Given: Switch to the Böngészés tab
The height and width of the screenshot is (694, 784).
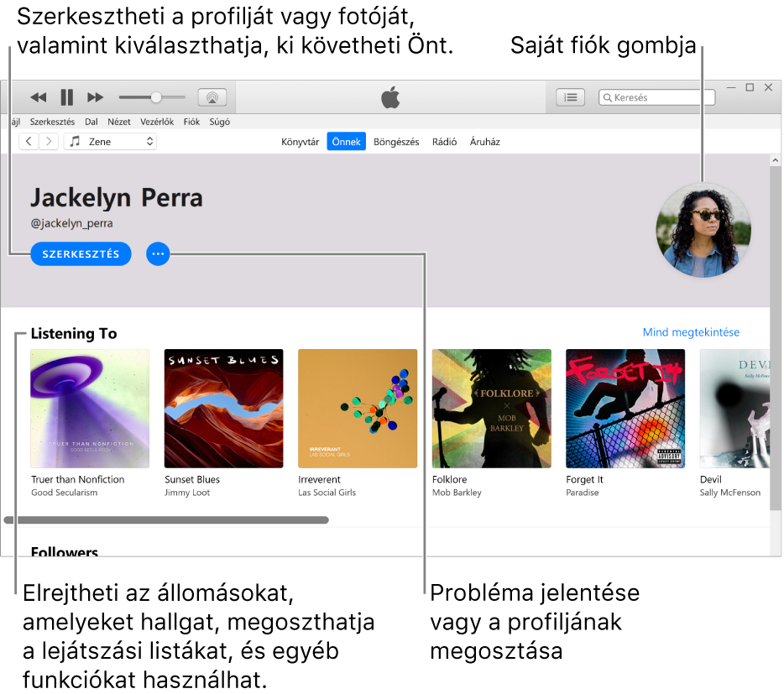Looking at the screenshot, I should [396, 142].
